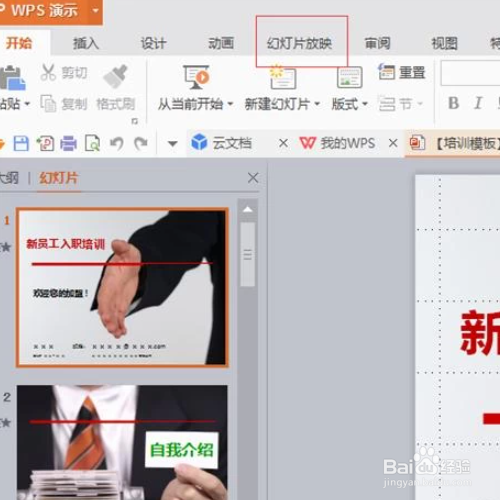The height and width of the screenshot is (500, 500).
Task: Click the thumbnail pane scroll up arrow
Action: (x=248, y=210)
